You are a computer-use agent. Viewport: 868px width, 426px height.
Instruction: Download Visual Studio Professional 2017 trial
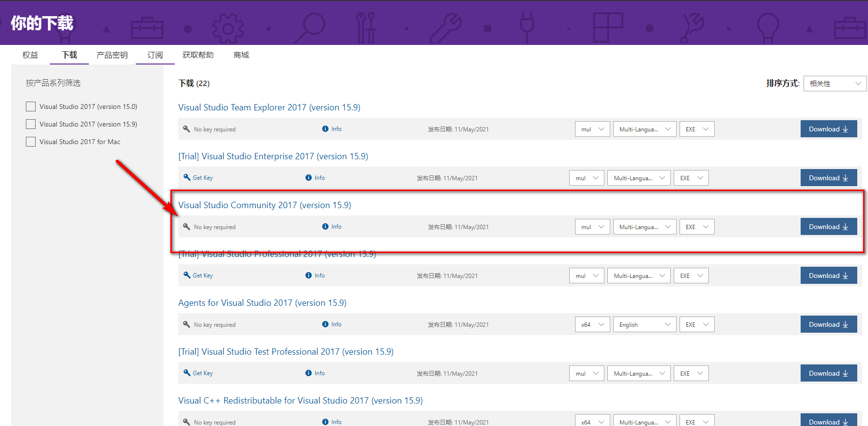coord(828,276)
